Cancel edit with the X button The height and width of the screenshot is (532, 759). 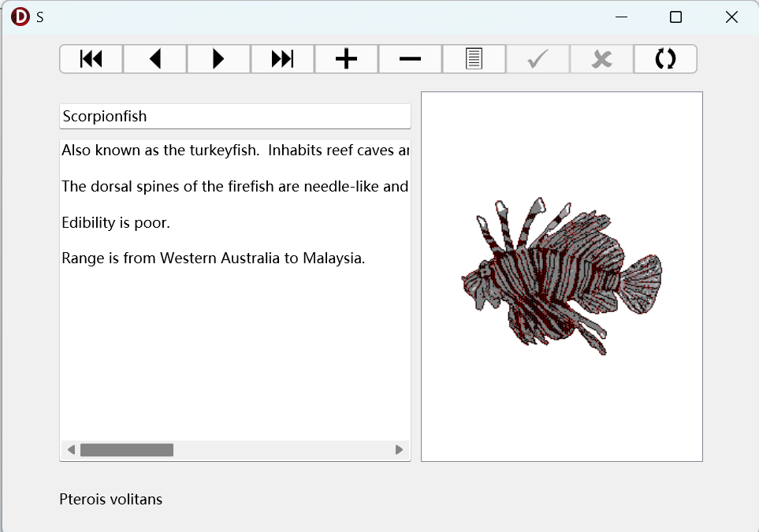pos(601,59)
